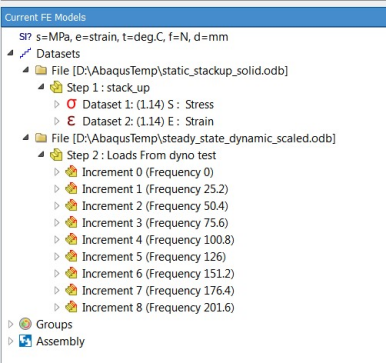Select Step 1 : stack_up row
This screenshot has width=387, height=364.
point(108,88)
